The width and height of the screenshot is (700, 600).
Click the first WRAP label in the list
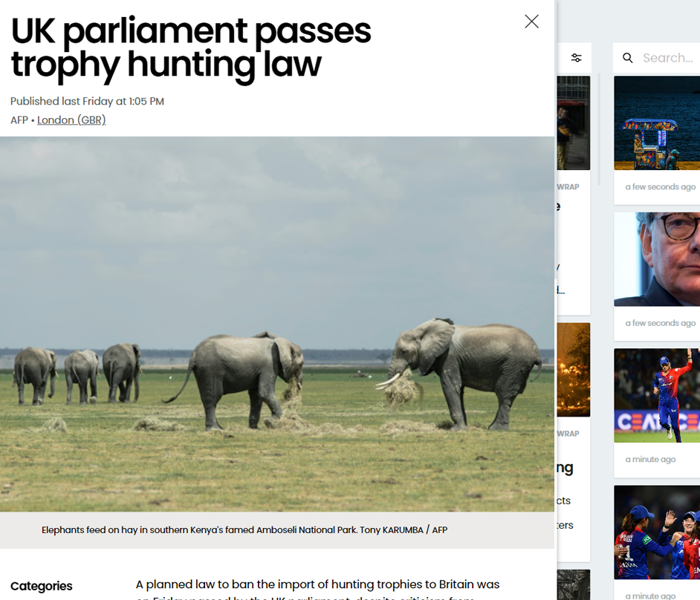coord(568,187)
